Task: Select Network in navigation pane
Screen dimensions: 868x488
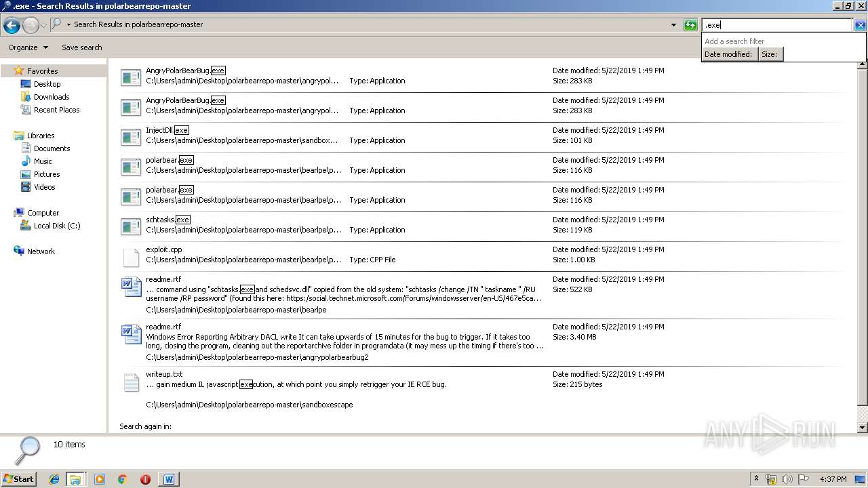Action: [41, 251]
